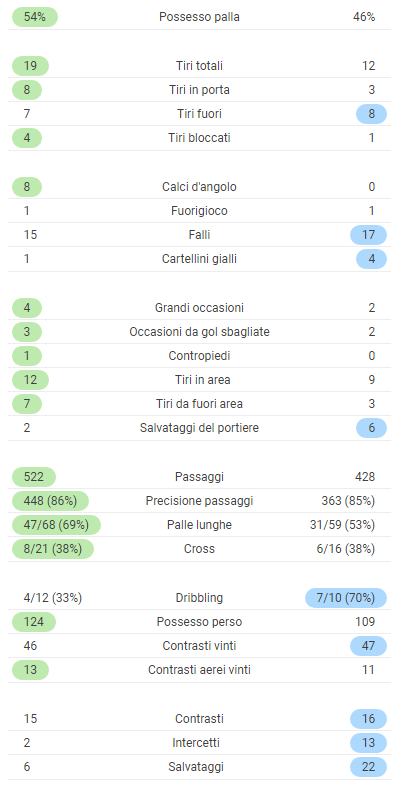Click the green 522 Passaggi badge
Screen dimensions: 398x797
pos(34,477)
